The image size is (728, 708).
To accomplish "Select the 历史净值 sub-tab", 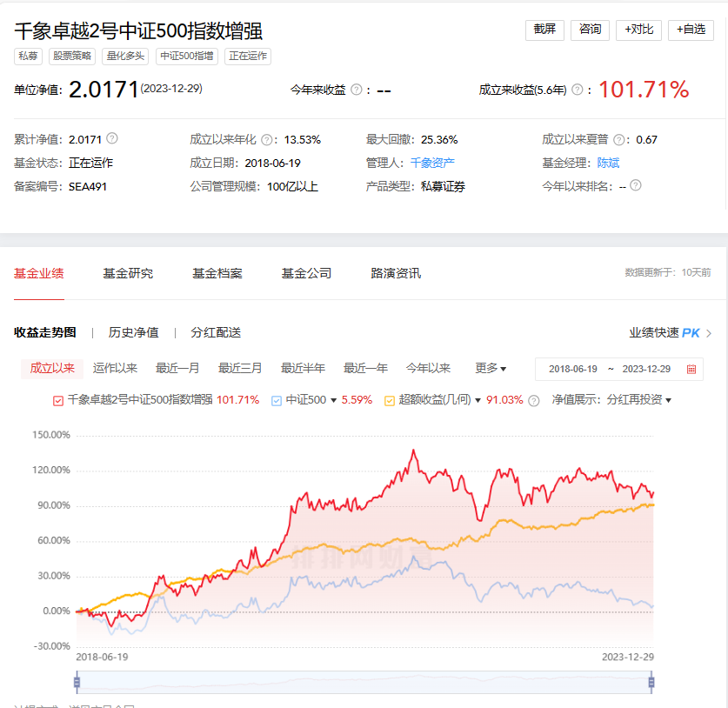I will 134,332.
